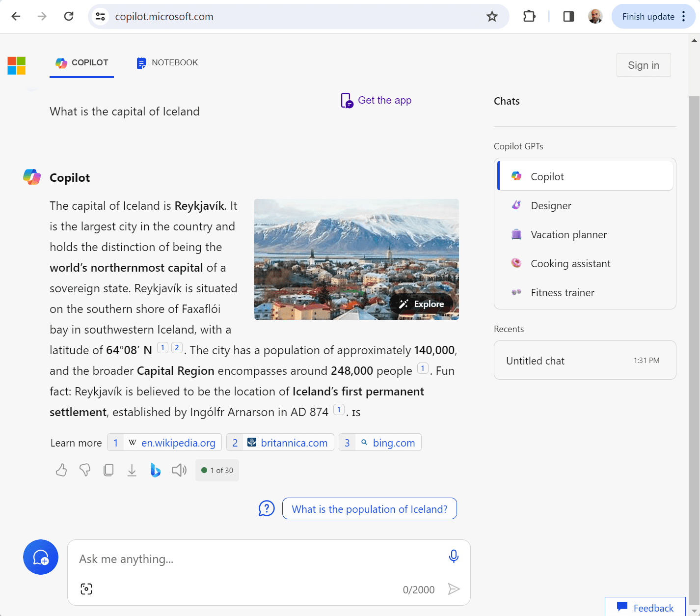The height and width of the screenshot is (616, 700).
Task: Open the Cooking assistant GPT
Action: pyautogui.click(x=585, y=263)
